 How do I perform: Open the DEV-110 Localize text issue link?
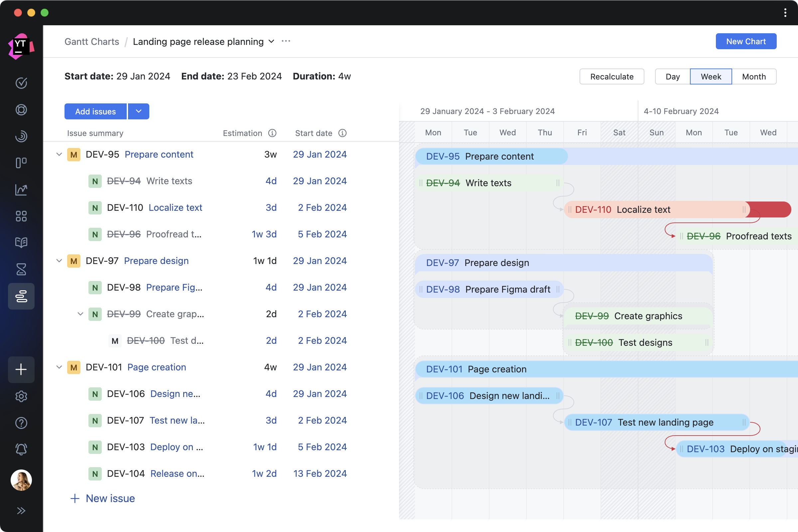[176, 207]
